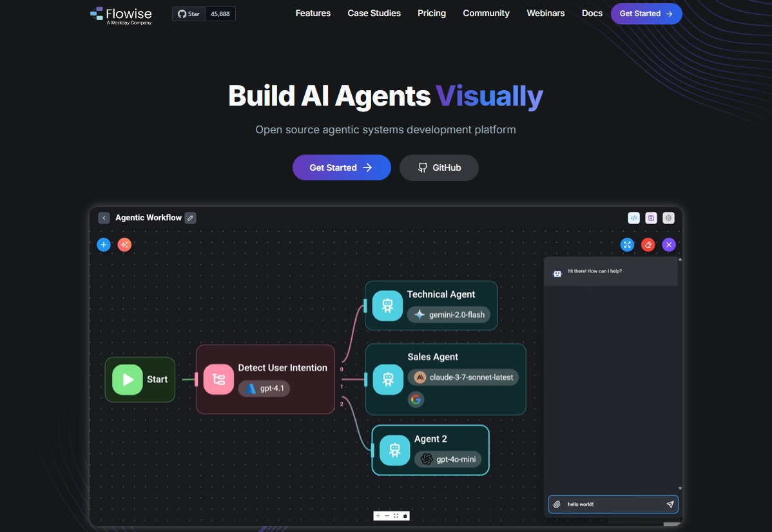This screenshot has width=772, height=532.
Task: Click the back chevron beside Agentic Workflow
Action: [104, 218]
